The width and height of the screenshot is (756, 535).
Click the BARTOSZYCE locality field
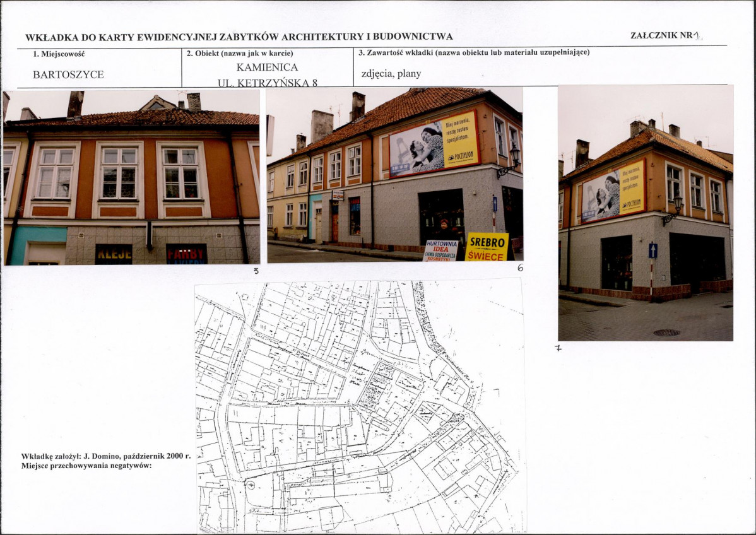tap(68, 74)
